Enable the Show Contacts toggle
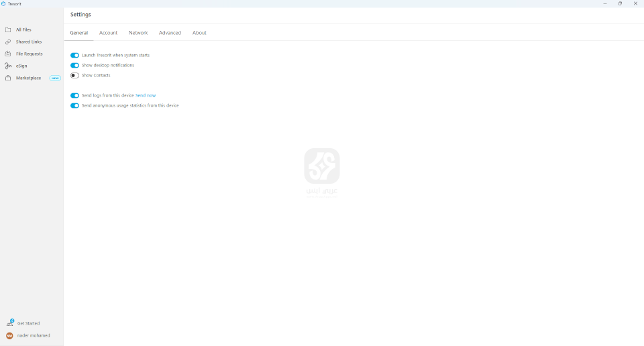This screenshot has height=346, width=644. tap(74, 75)
